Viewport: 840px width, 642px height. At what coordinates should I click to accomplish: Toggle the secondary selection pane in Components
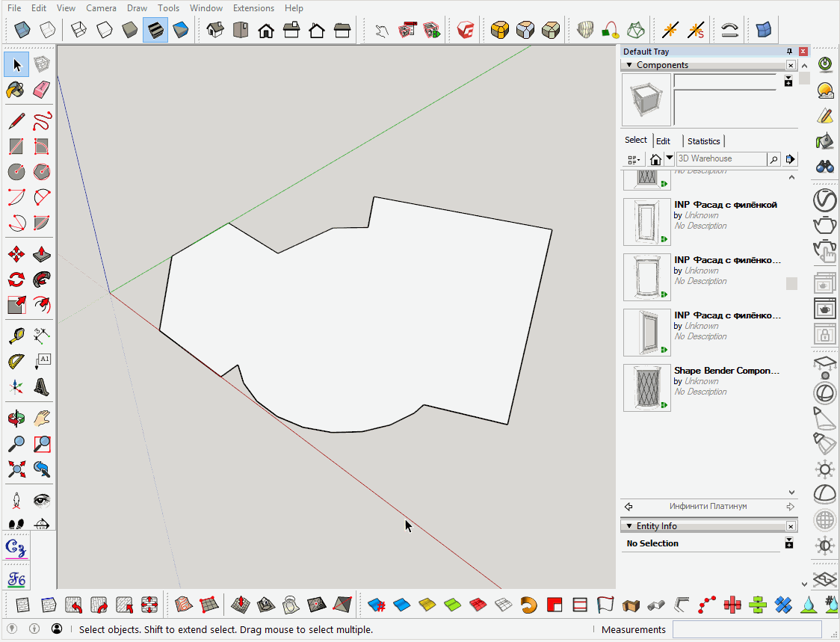[788, 81]
